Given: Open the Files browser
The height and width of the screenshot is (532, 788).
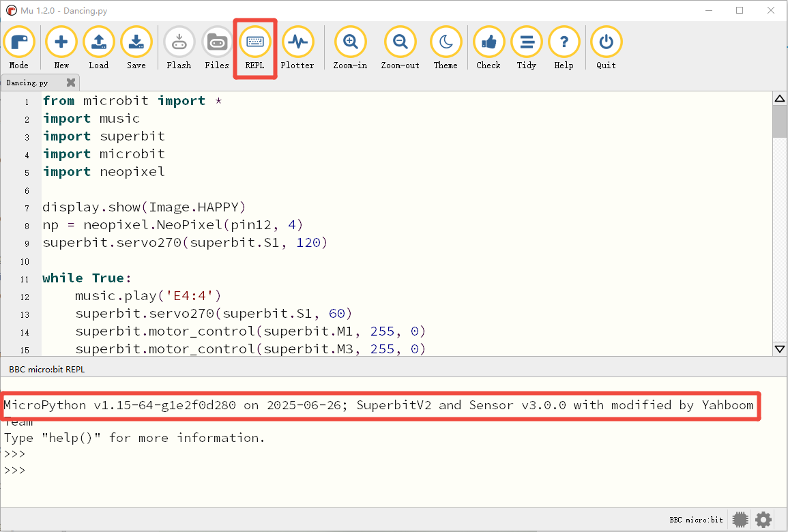Looking at the screenshot, I should click(217, 48).
